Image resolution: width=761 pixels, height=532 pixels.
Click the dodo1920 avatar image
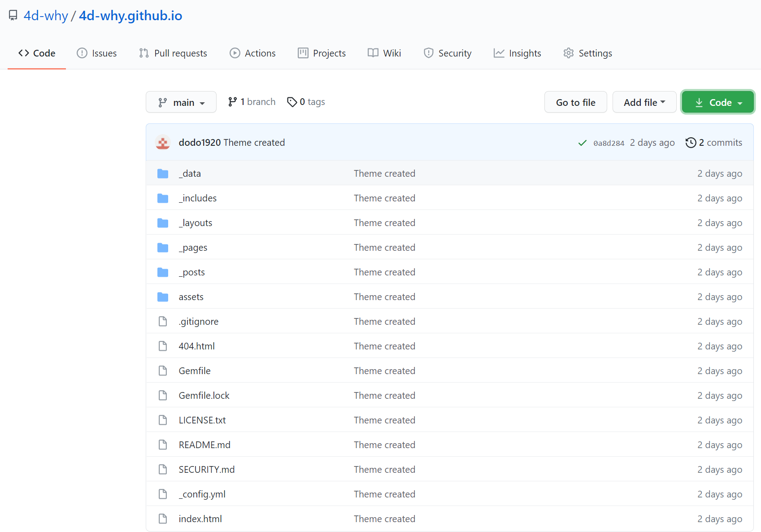pyautogui.click(x=163, y=143)
